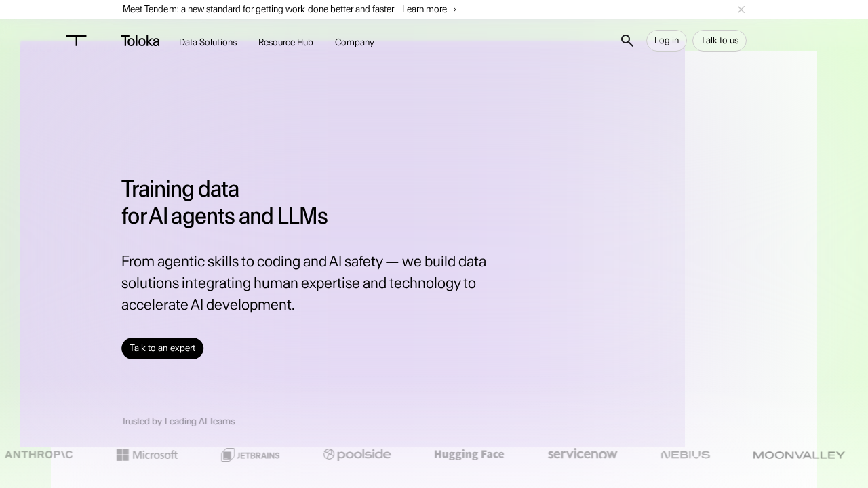
Task: Dismiss the Tendem announcement banner
Action: [741, 9]
